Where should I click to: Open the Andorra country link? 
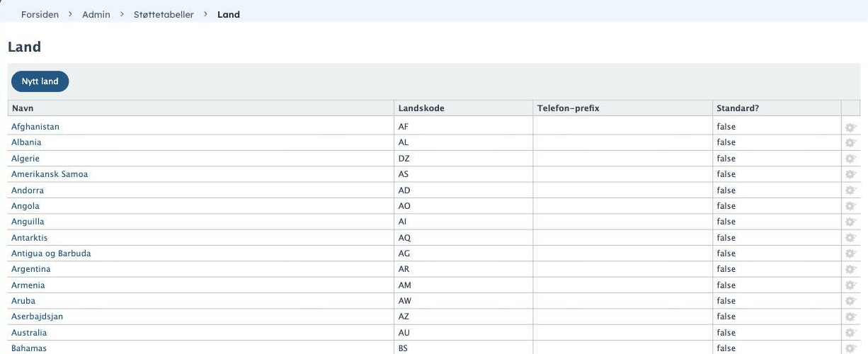tap(28, 190)
